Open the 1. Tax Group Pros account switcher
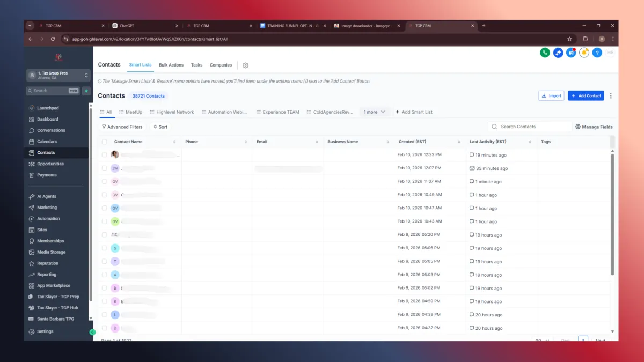 point(58,75)
